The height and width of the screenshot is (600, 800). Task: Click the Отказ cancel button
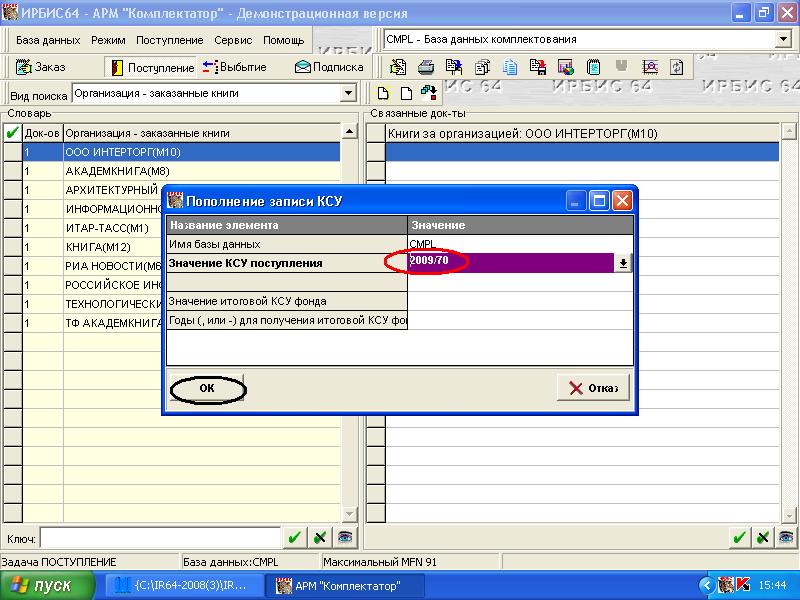point(594,388)
